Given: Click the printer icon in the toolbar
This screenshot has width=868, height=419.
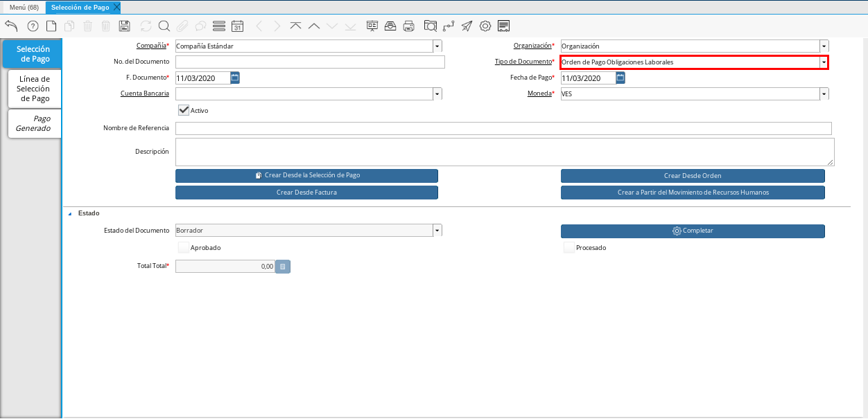Looking at the screenshot, I should tap(409, 26).
